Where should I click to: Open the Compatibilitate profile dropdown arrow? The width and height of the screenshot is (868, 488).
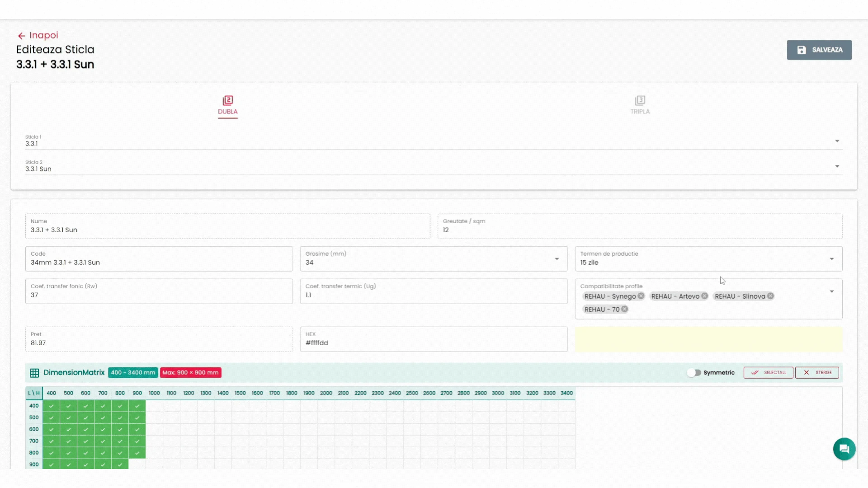click(x=831, y=291)
